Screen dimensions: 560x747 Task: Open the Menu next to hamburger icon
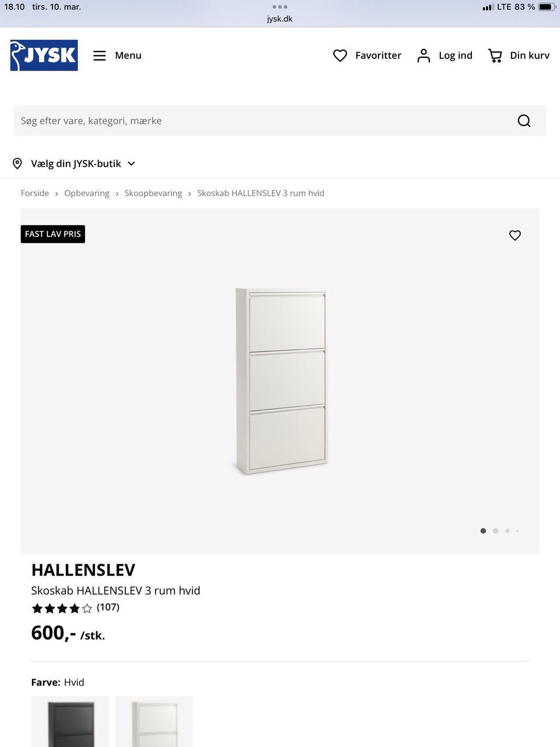[128, 55]
